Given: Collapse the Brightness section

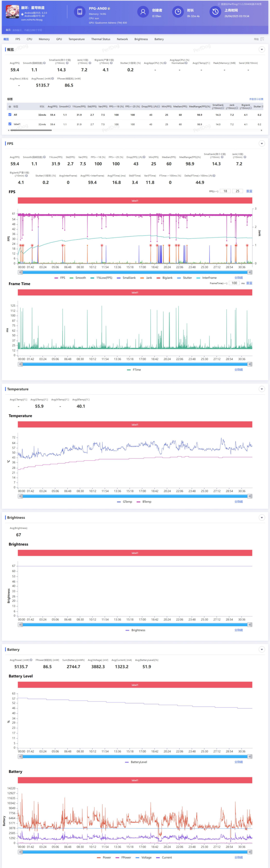Looking at the screenshot, I should [262, 517].
